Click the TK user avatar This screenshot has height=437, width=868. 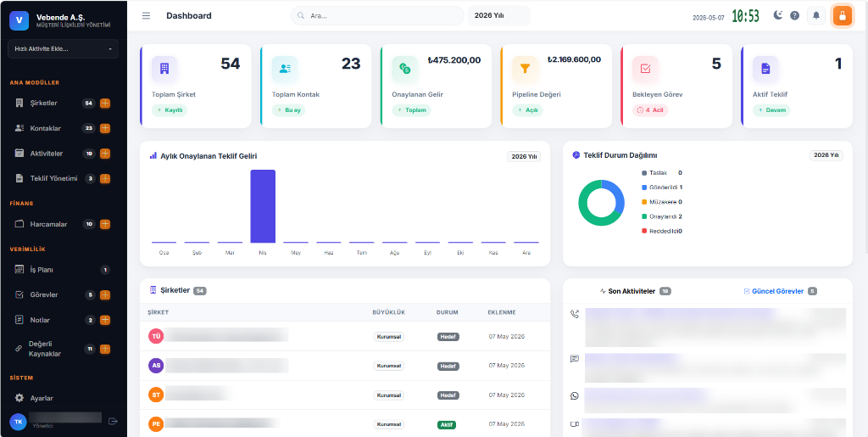point(19,422)
